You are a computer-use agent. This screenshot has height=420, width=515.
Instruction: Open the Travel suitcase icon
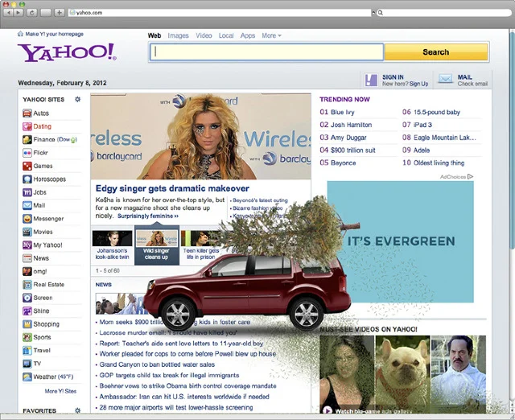27,350
